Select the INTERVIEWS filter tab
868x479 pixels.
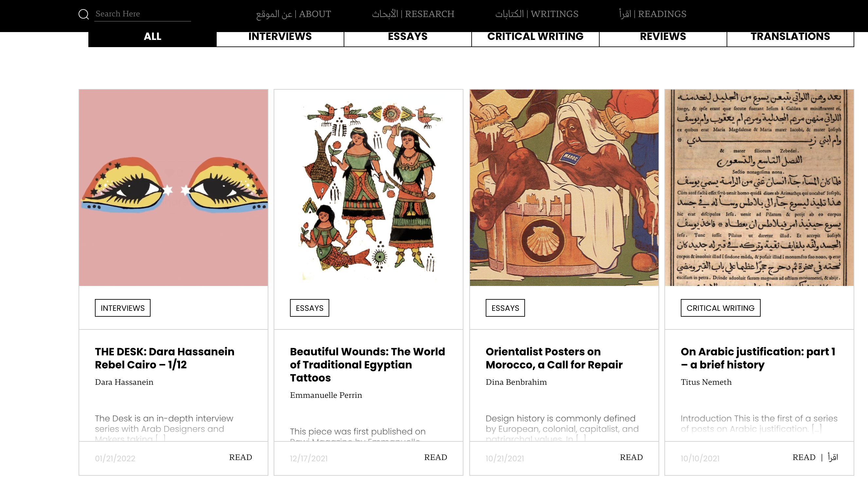click(x=280, y=37)
